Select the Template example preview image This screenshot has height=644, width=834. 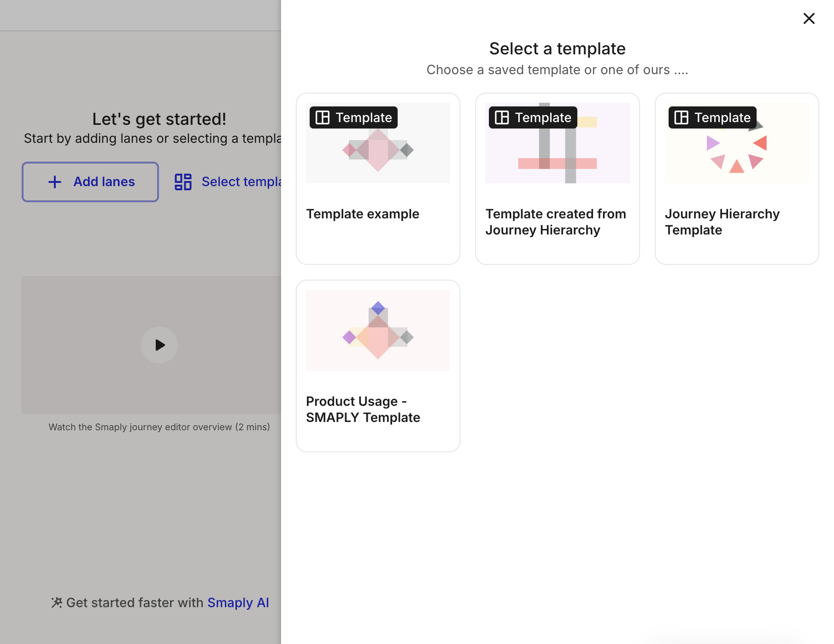pos(378,152)
